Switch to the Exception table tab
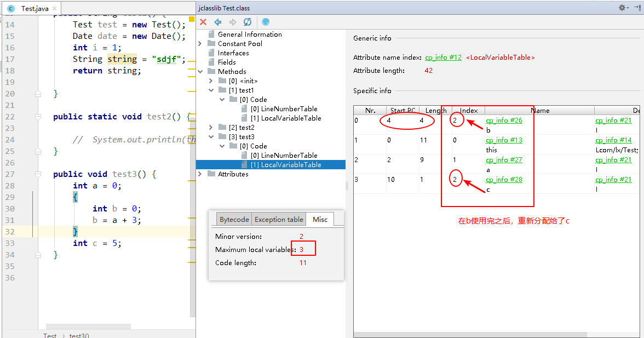The image size is (644, 338). coord(279,219)
